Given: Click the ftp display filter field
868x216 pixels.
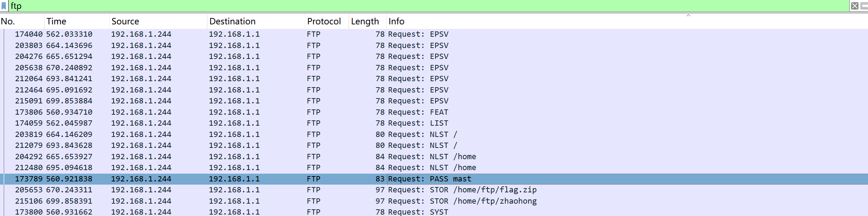Looking at the screenshot, I should point(423,6).
